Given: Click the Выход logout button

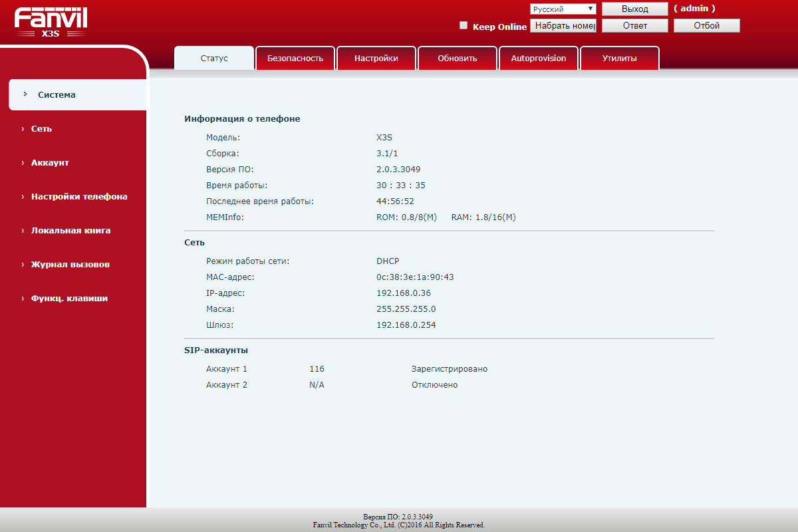Looking at the screenshot, I should 634,9.
